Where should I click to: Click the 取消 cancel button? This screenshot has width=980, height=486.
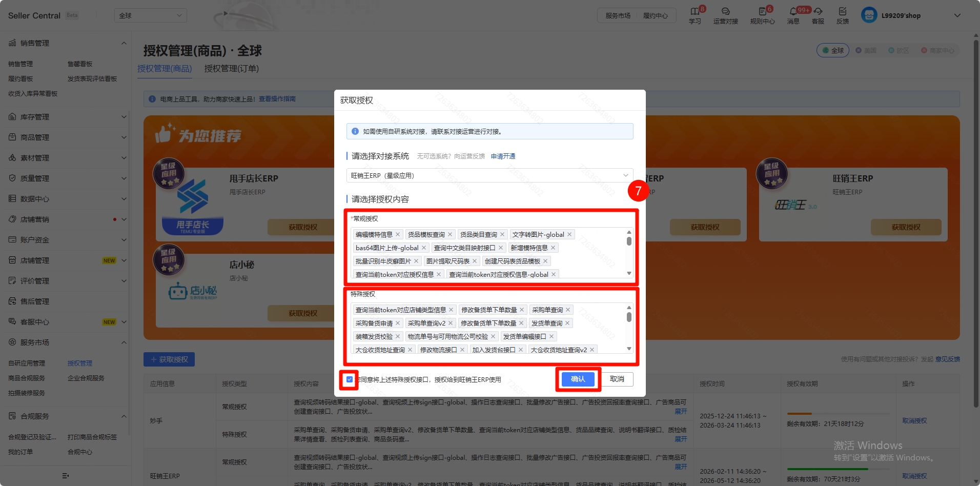pos(617,379)
